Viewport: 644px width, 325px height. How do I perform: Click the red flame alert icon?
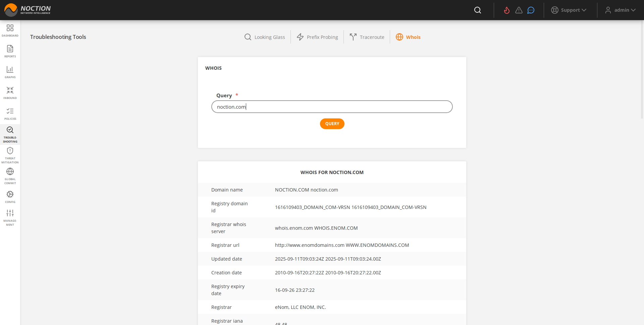506,10
